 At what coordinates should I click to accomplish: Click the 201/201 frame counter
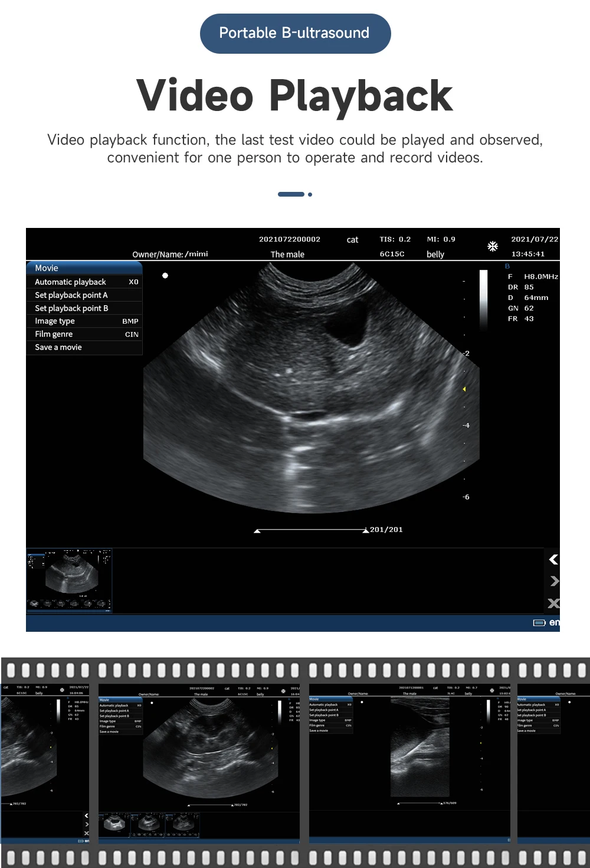[x=386, y=530]
